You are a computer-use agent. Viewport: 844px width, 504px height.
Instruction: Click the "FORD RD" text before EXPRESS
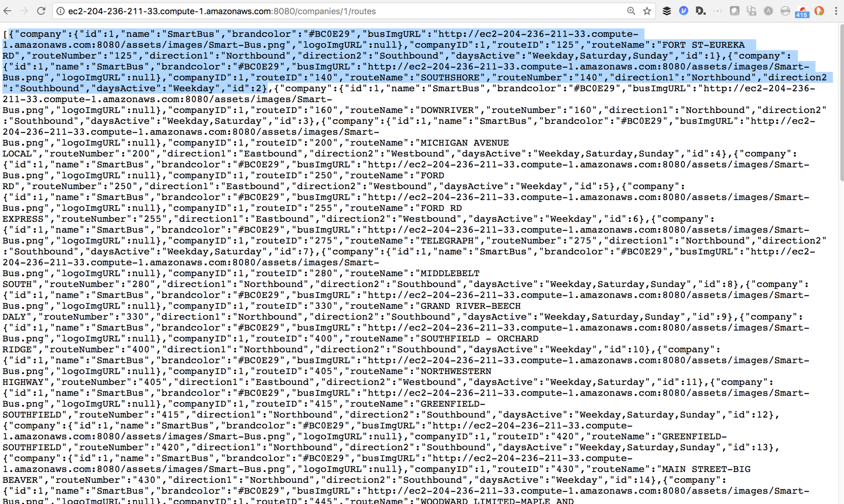(441, 208)
